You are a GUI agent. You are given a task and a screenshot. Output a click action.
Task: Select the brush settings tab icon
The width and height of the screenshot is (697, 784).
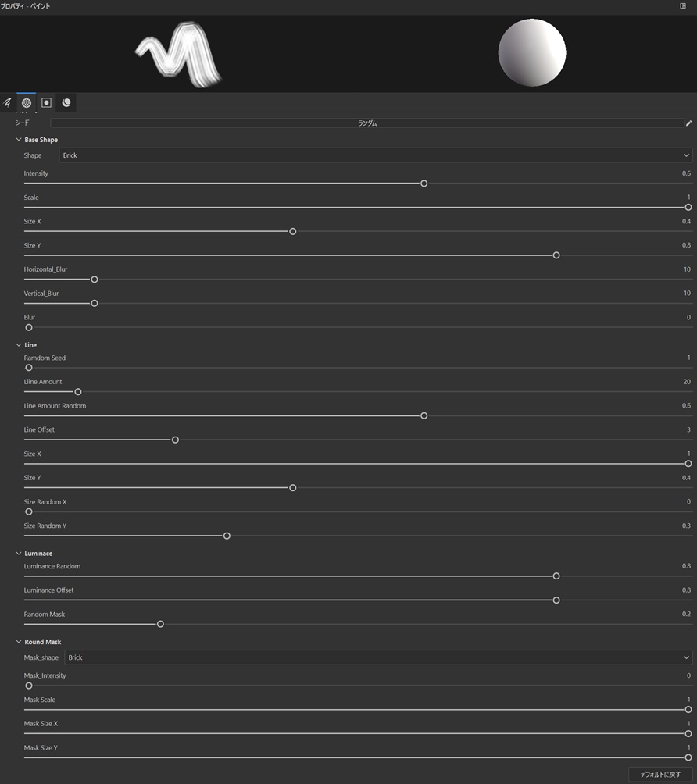click(x=7, y=102)
